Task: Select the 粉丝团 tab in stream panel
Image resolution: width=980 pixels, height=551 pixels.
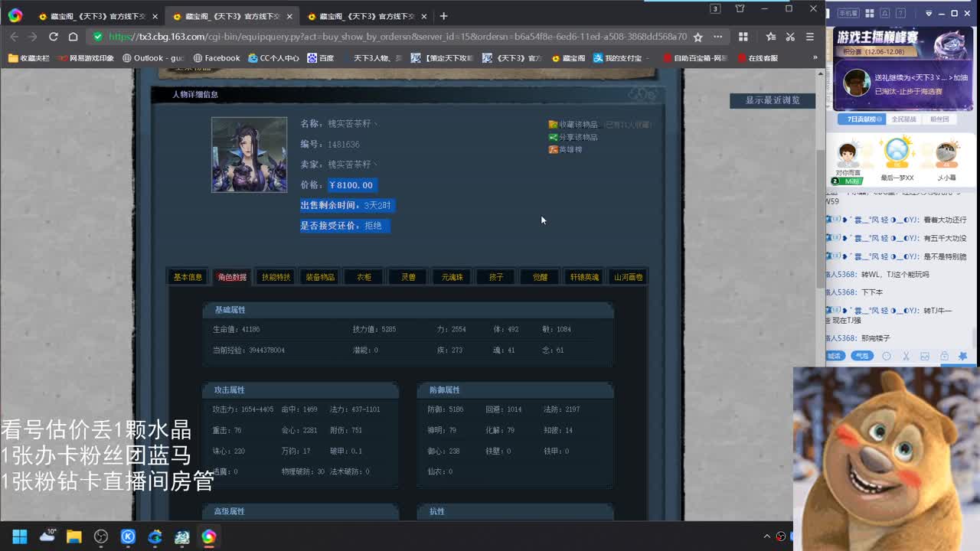Action: point(939,119)
